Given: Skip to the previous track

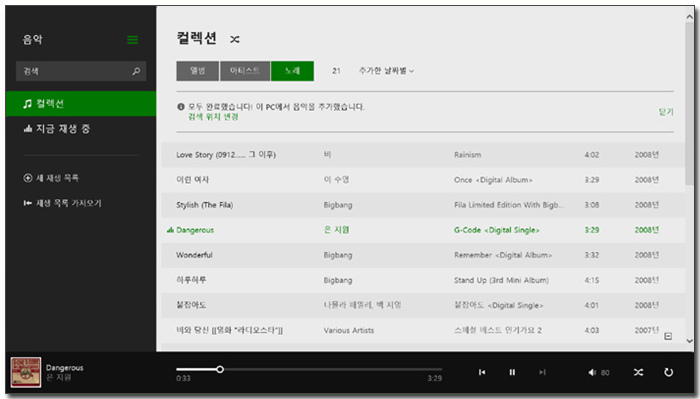Looking at the screenshot, I should point(482,372).
